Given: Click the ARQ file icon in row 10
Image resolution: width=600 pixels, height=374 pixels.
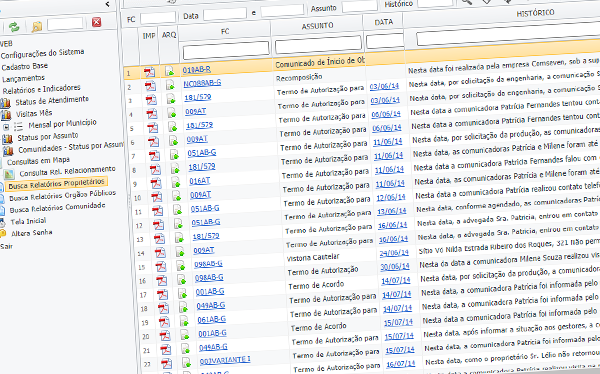Looking at the screenshot, I should pos(176,196).
